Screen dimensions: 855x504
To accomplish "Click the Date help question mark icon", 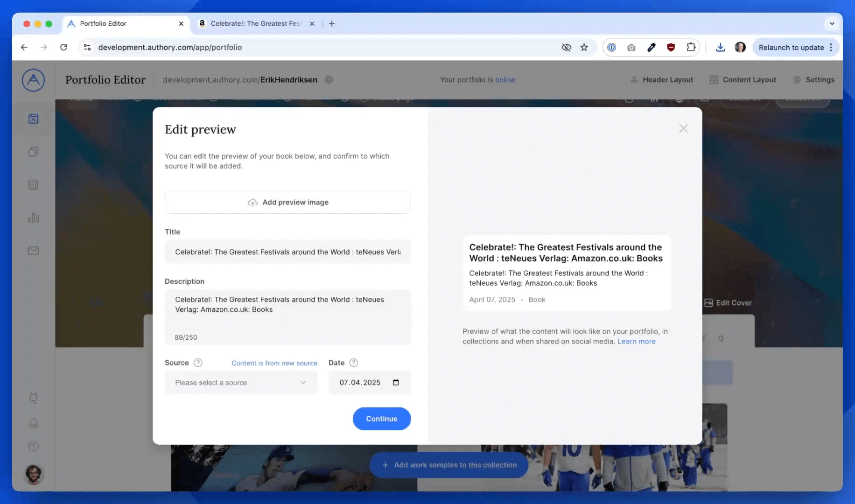I will click(353, 363).
